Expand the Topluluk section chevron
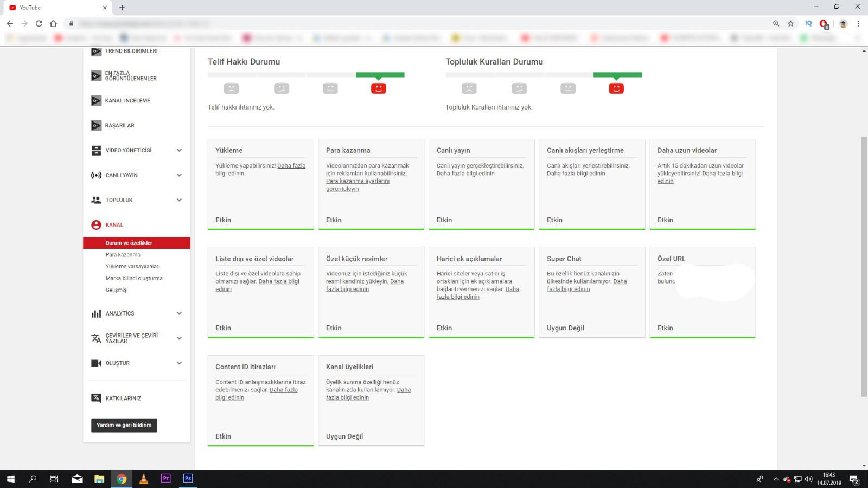 coord(179,200)
